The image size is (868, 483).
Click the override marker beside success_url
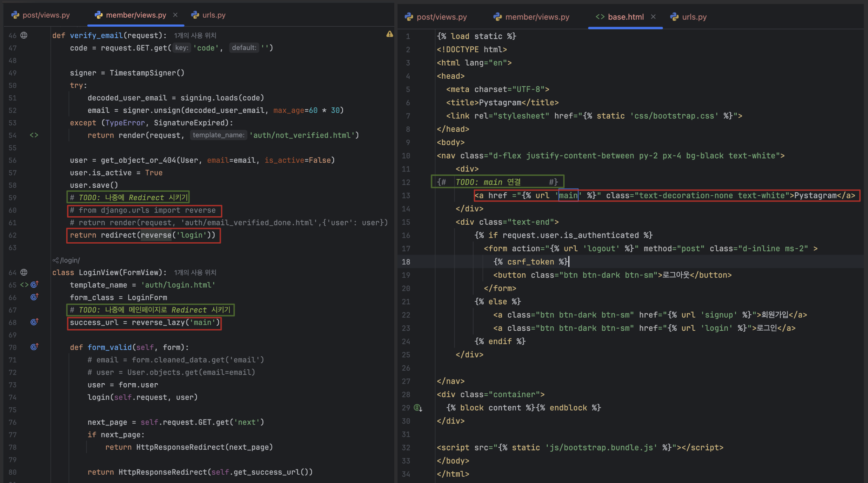34,322
